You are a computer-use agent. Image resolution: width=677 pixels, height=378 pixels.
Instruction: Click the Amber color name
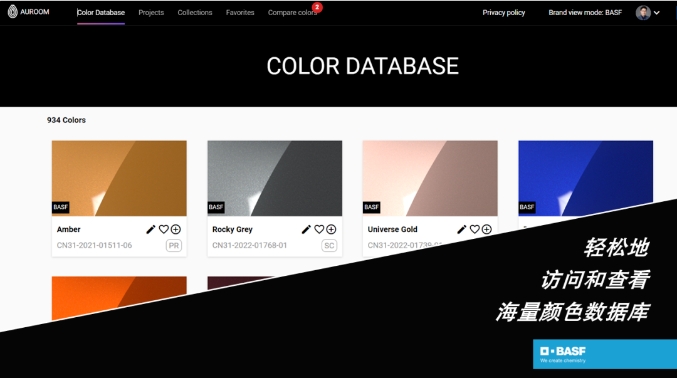click(x=69, y=229)
